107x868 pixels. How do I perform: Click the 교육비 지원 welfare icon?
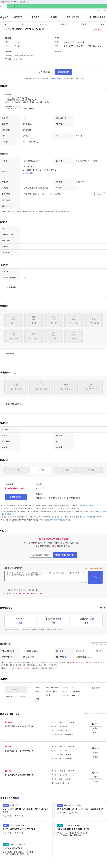tap(73, 320)
